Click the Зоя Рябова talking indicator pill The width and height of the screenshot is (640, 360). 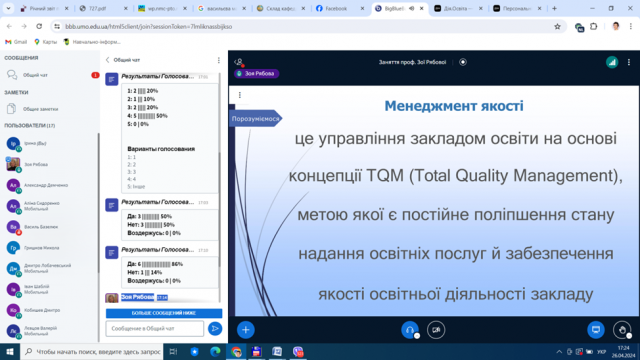click(256, 74)
